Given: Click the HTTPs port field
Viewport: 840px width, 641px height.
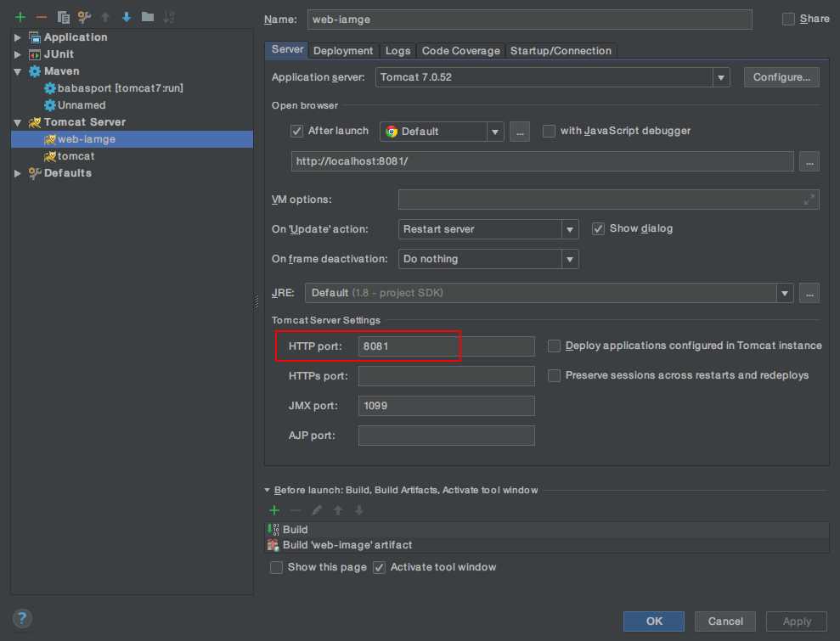Looking at the screenshot, I should point(446,376).
